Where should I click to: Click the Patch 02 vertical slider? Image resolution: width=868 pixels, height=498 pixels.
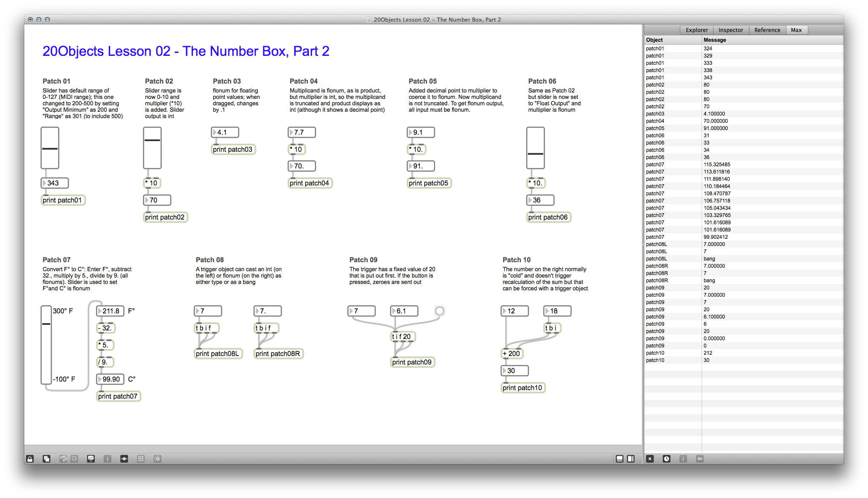click(x=152, y=148)
